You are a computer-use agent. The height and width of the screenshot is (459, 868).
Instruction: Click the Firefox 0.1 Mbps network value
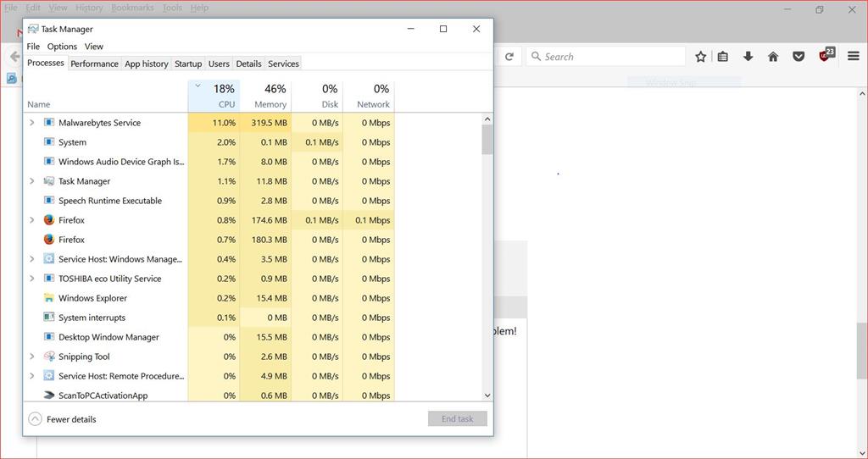[x=373, y=220]
